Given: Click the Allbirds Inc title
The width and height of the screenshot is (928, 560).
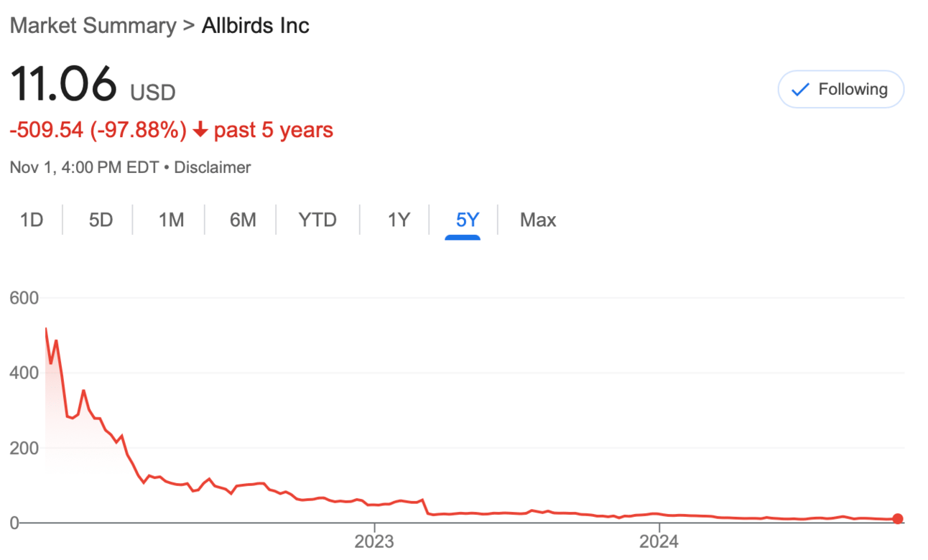Looking at the screenshot, I should (x=256, y=26).
